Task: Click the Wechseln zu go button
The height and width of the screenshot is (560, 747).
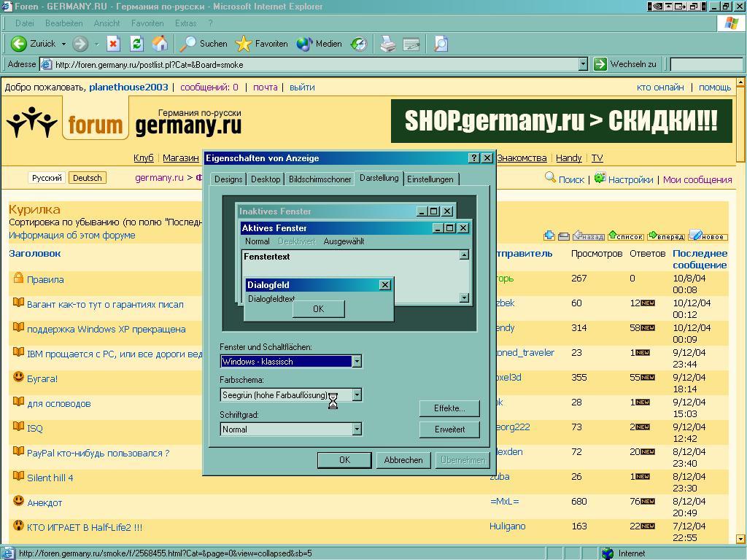Action: pos(625,64)
